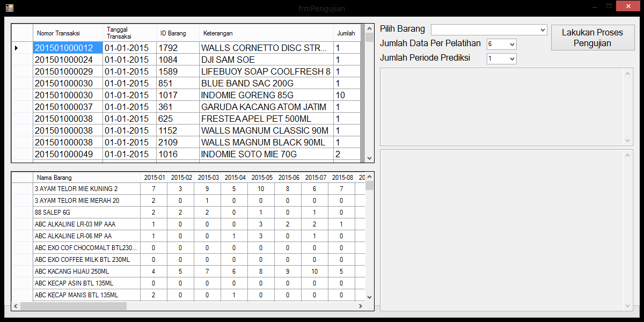This screenshot has width=644, height=322.
Task: Click the 2015-05 column header
Action: [x=261, y=178]
